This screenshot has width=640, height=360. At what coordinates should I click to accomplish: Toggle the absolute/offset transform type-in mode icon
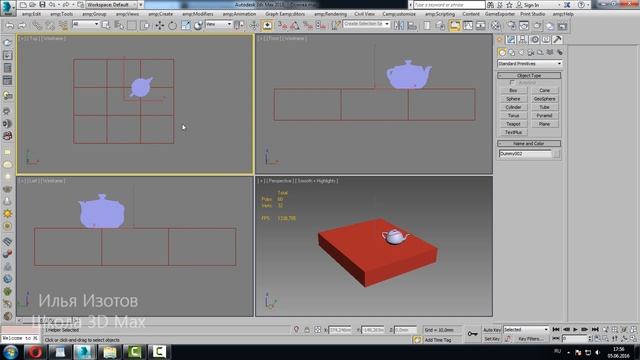click(318, 330)
